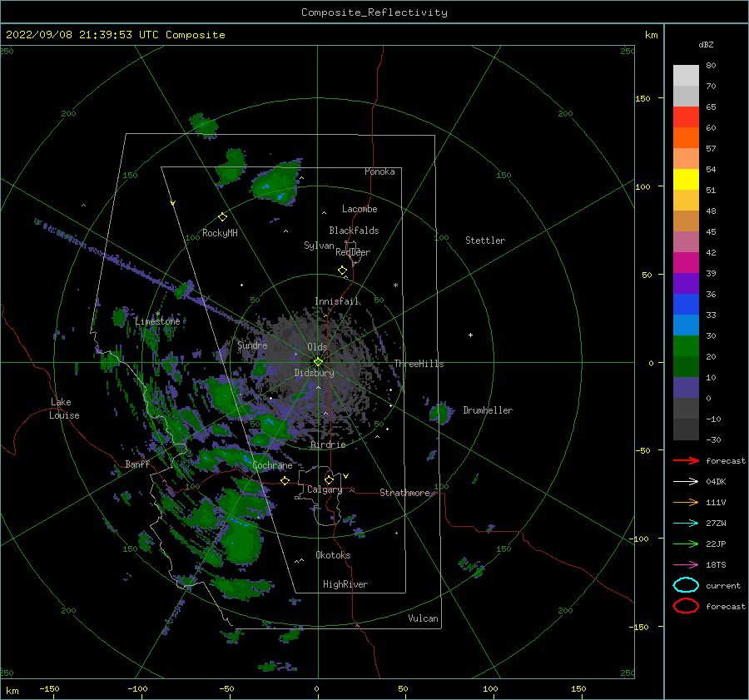Click the magenta 39–42 dBZ color swatch
Image resolution: width=749 pixels, height=700 pixels.
click(x=686, y=262)
